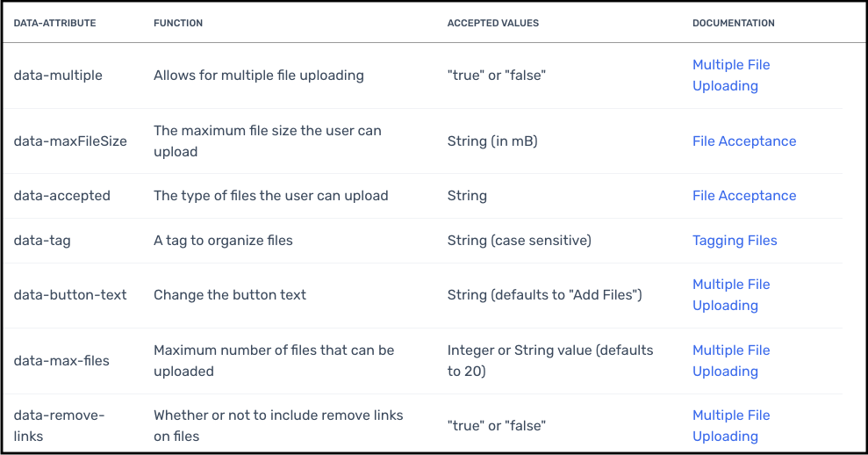Click the data-button-text attribute name

(x=70, y=295)
